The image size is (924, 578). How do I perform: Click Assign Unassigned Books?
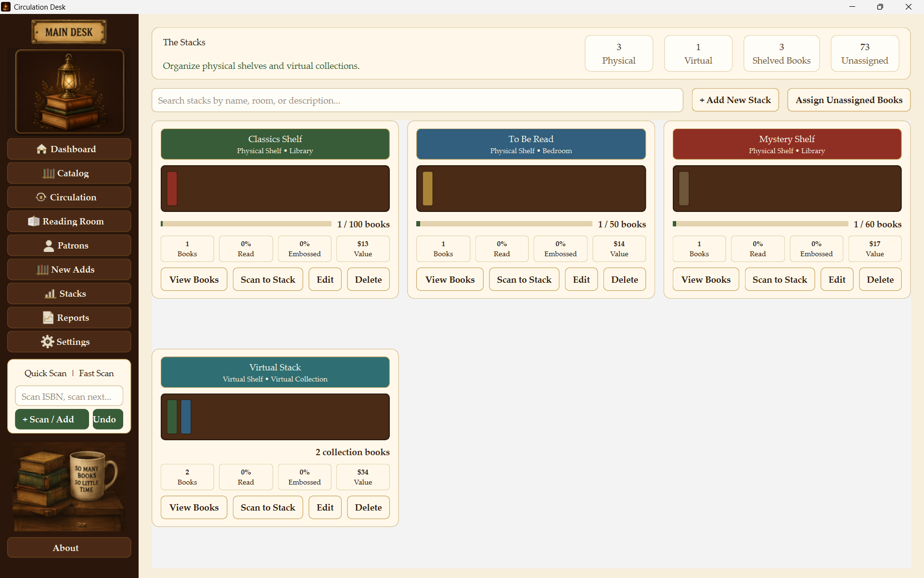coord(848,100)
